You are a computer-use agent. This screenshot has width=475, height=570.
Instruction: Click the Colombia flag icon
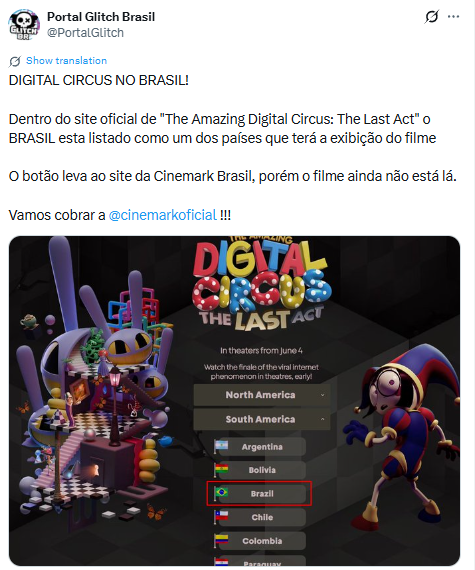click(x=221, y=540)
